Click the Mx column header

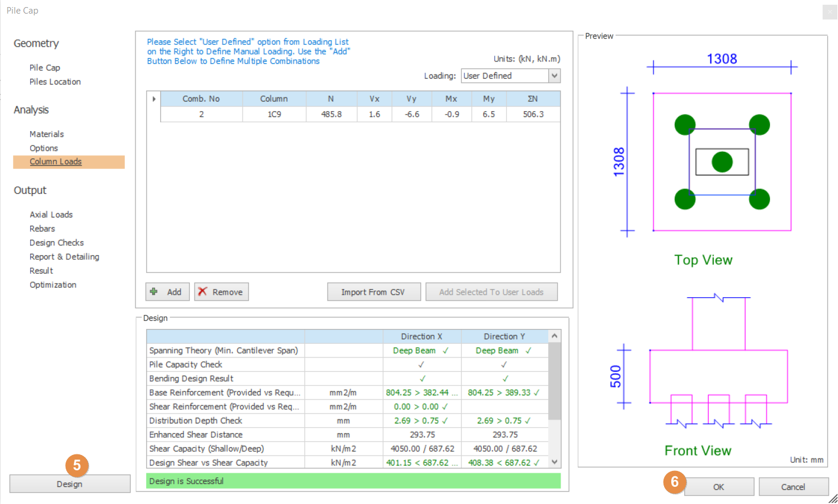click(451, 99)
